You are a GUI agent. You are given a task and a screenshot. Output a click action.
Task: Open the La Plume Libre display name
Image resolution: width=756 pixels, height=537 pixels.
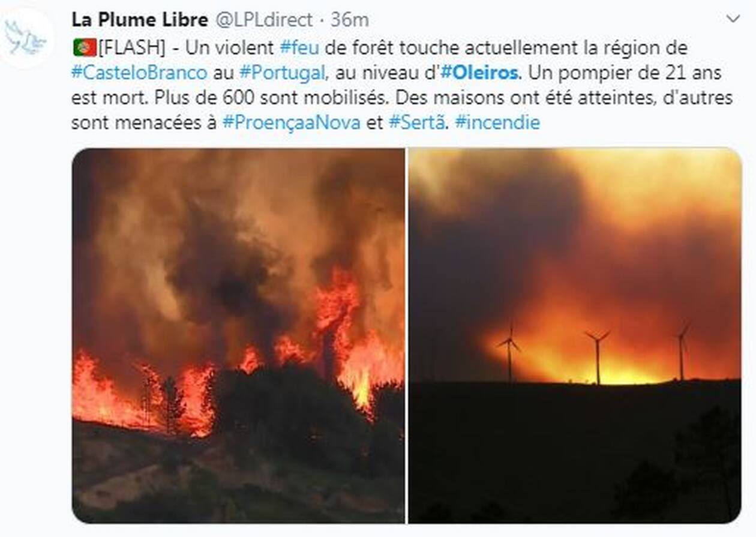click(x=140, y=20)
